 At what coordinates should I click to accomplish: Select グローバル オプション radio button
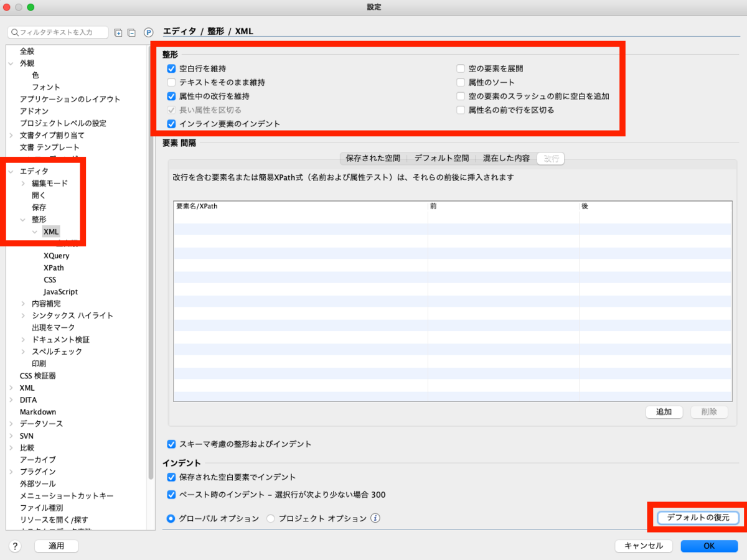click(x=171, y=518)
